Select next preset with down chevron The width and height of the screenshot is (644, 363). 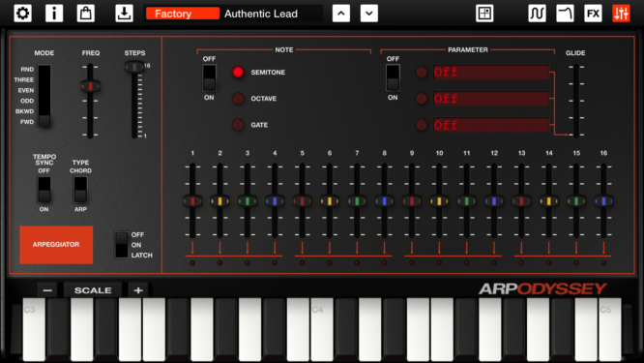tap(369, 14)
